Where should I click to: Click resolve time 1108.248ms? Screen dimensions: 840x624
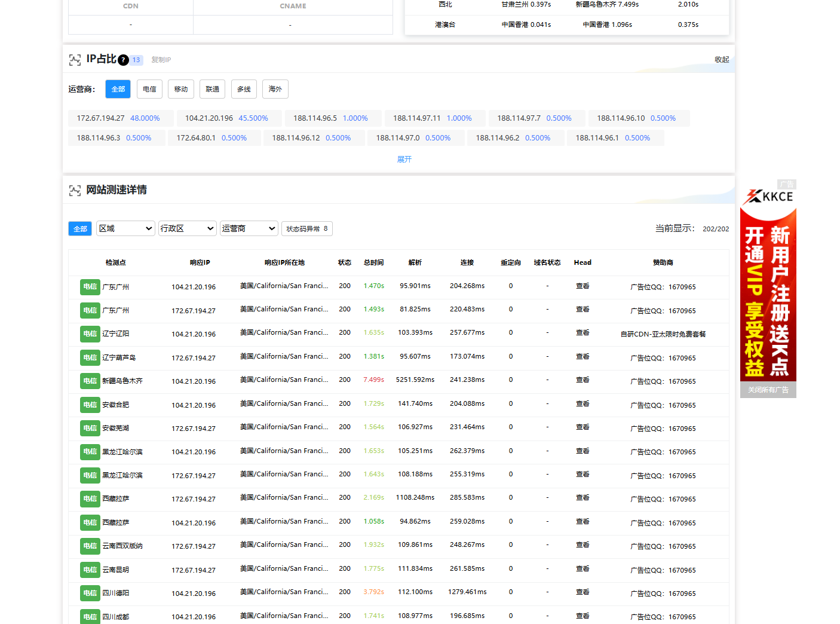(x=415, y=498)
